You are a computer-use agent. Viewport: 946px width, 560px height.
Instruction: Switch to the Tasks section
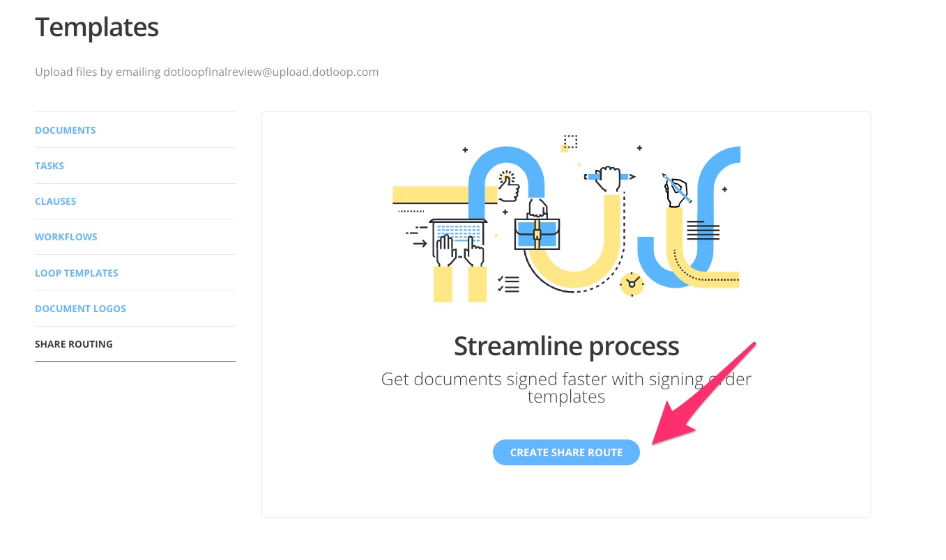tap(49, 166)
